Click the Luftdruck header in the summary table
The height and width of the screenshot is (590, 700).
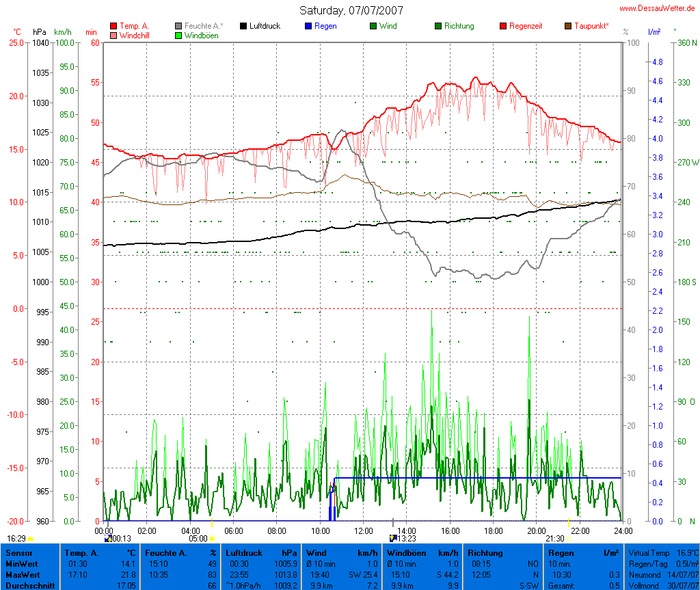[x=244, y=552]
